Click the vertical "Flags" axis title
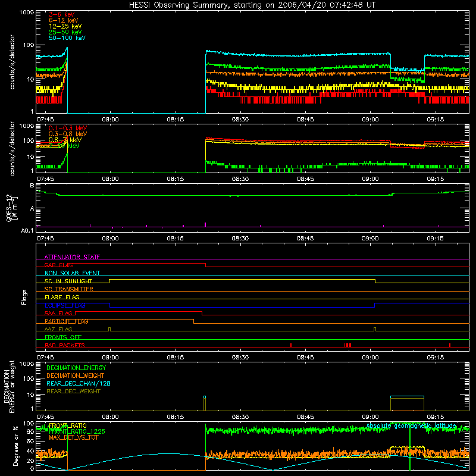 [x=24, y=297]
